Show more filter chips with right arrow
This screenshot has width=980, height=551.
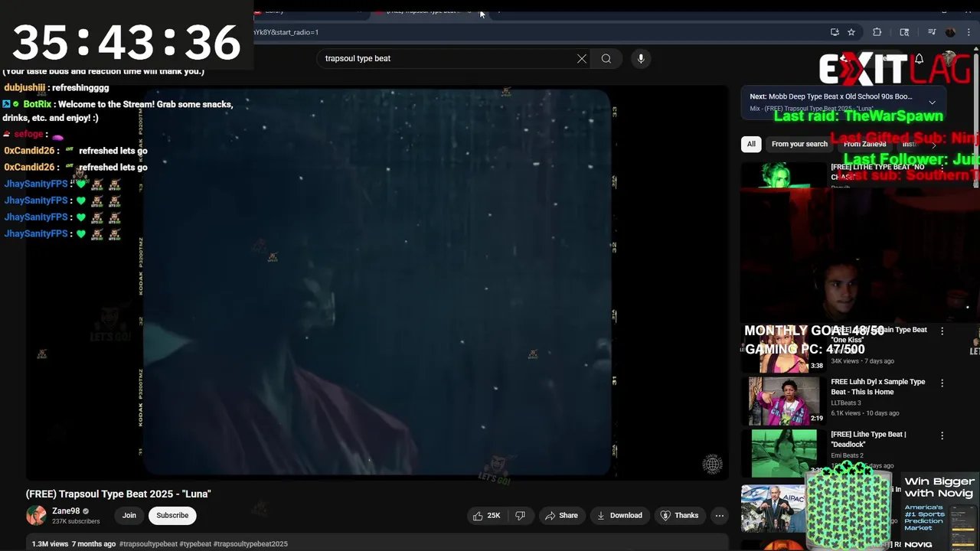click(933, 144)
